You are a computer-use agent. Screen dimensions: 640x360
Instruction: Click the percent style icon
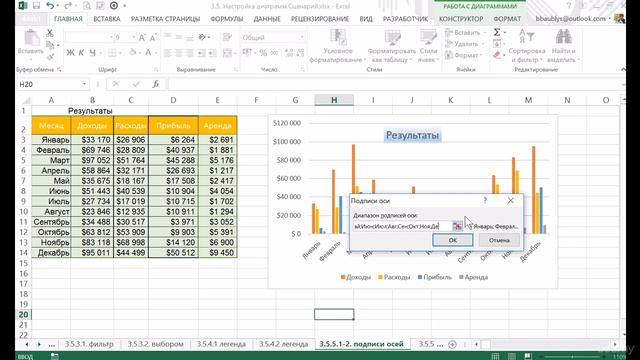[x=263, y=53]
